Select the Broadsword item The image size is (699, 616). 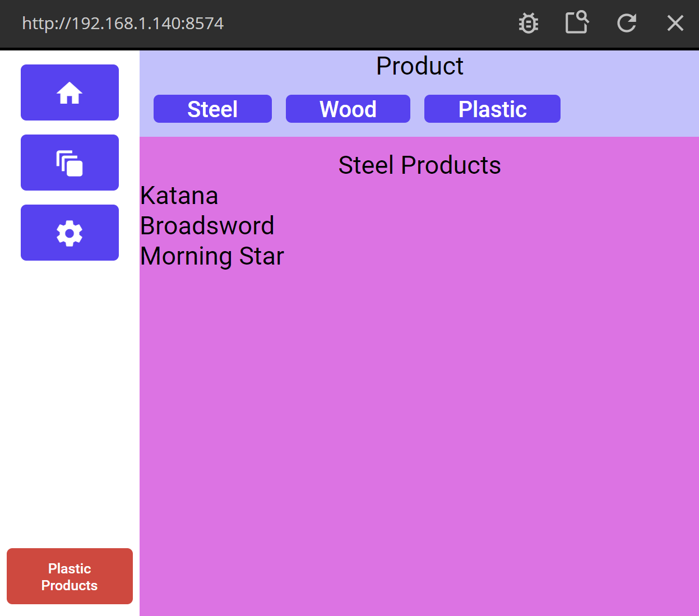(x=207, y=226)
